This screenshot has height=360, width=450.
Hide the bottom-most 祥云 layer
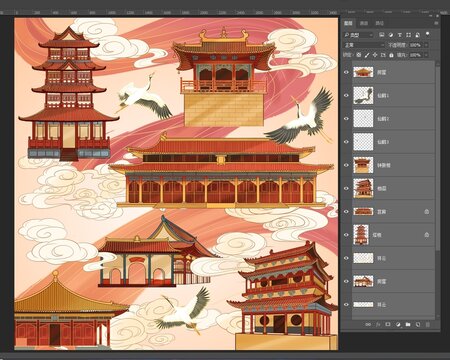click(346, 304)
